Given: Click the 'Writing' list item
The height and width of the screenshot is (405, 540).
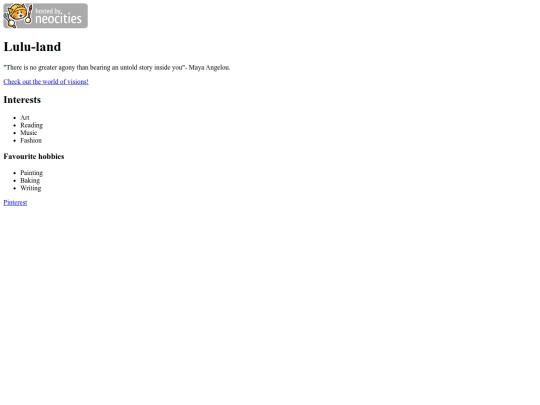Looking at the screenshot, I should [31, 188].
